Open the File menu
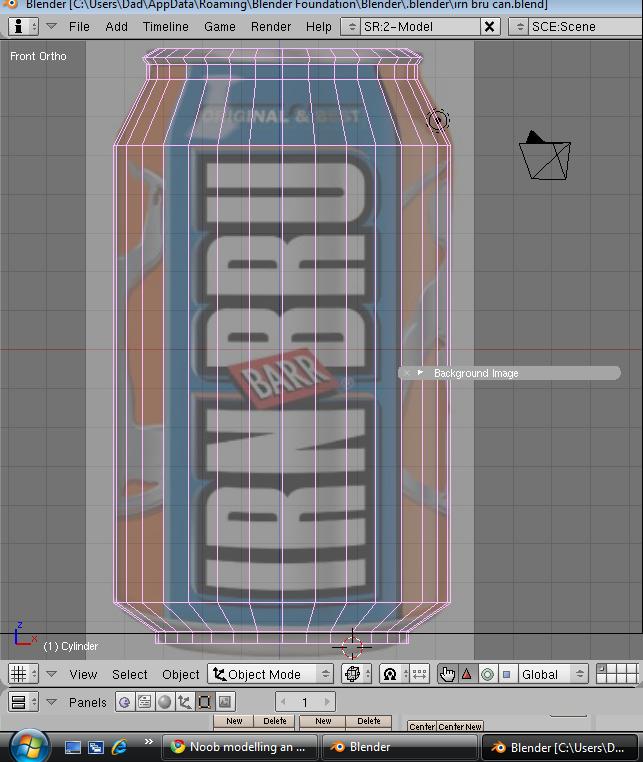The height and width of the screenshot is (762, 643). [79, 26]
